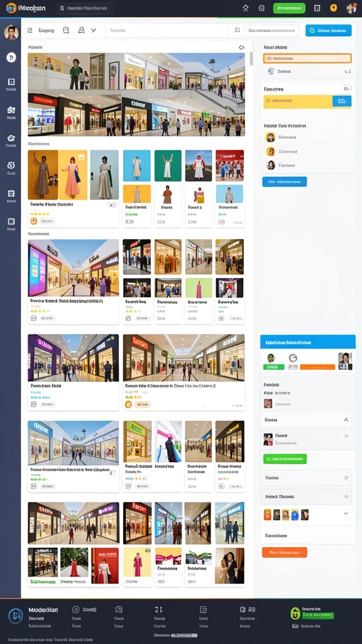Click the orange button at right panel bottom
The image size is (362, 644).
pos(285,552)
